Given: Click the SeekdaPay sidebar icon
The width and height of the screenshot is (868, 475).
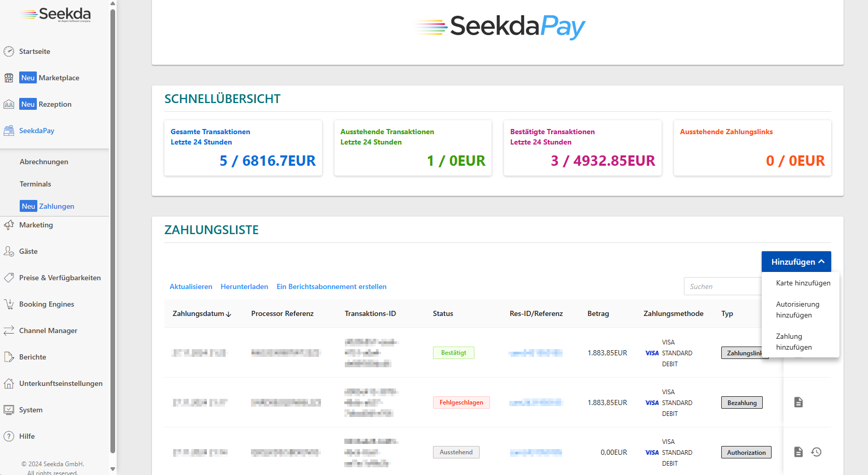Looking at the screenshot, I should (x=9, y=130).
